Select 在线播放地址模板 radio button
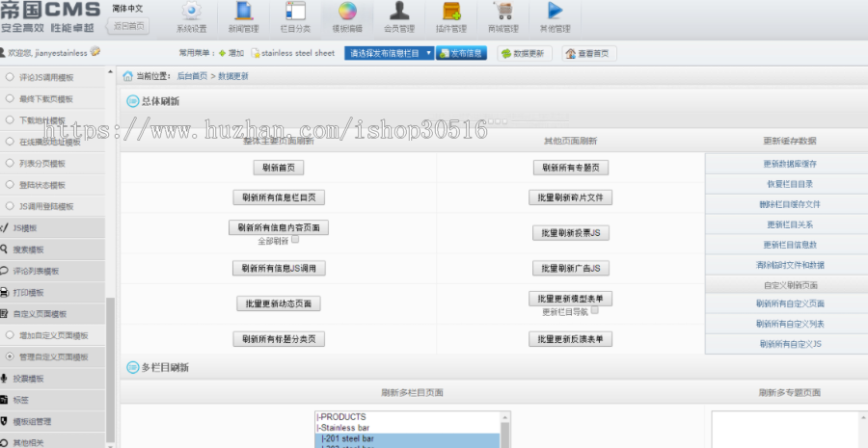This screenshot has width=868, height=448. tap(10, 142)
